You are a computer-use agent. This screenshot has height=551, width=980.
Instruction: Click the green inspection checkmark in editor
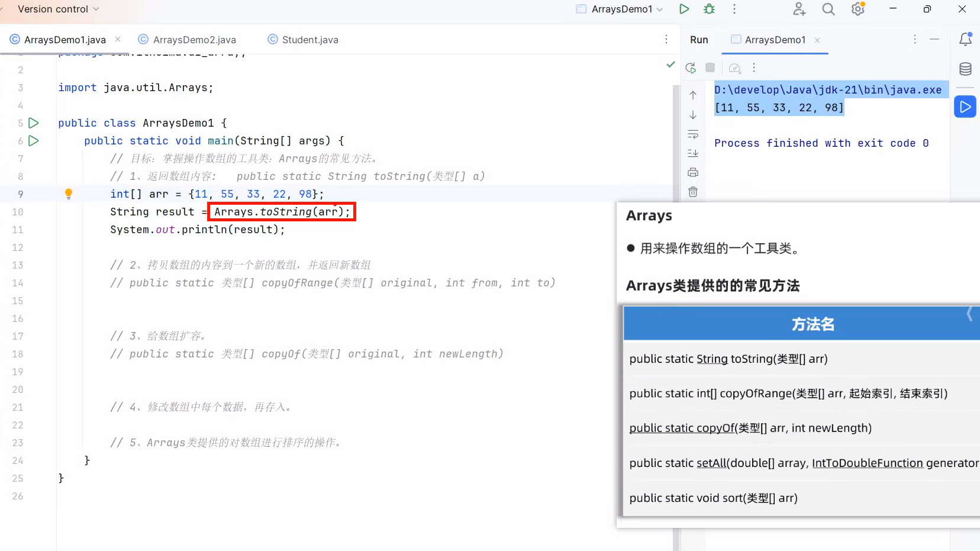click(670, 64)
